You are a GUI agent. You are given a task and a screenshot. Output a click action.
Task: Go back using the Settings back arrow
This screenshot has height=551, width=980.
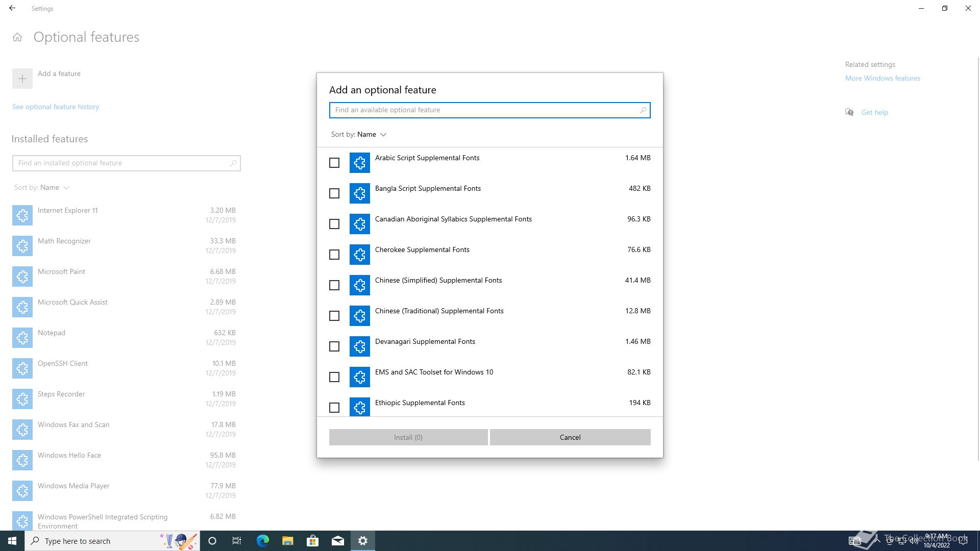coord(12,8)
